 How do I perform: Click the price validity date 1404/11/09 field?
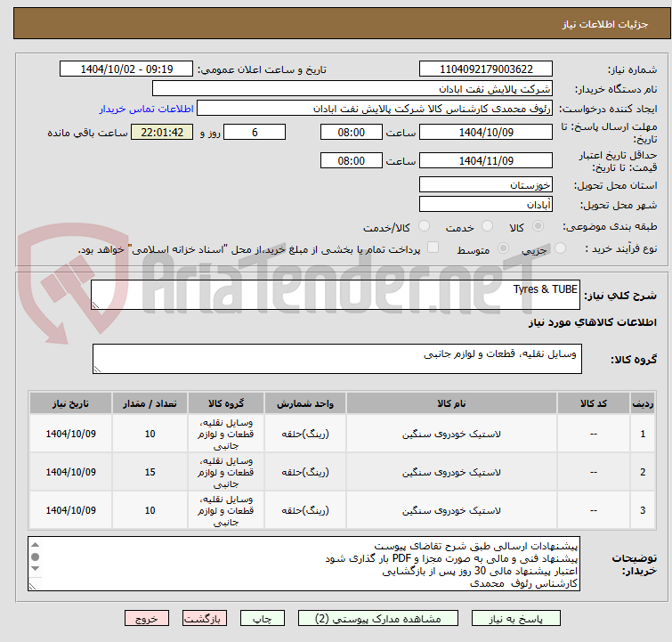tap(486, 161)
